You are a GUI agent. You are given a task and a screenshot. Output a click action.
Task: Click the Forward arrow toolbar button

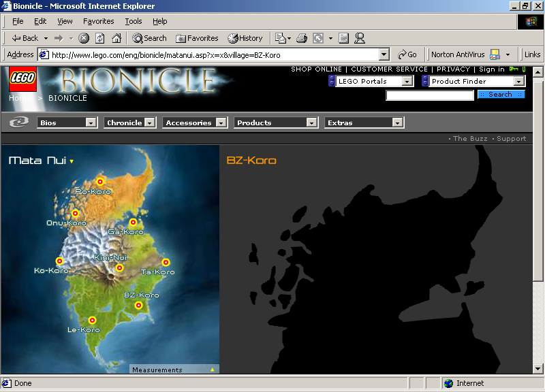[x=59, y=38]
